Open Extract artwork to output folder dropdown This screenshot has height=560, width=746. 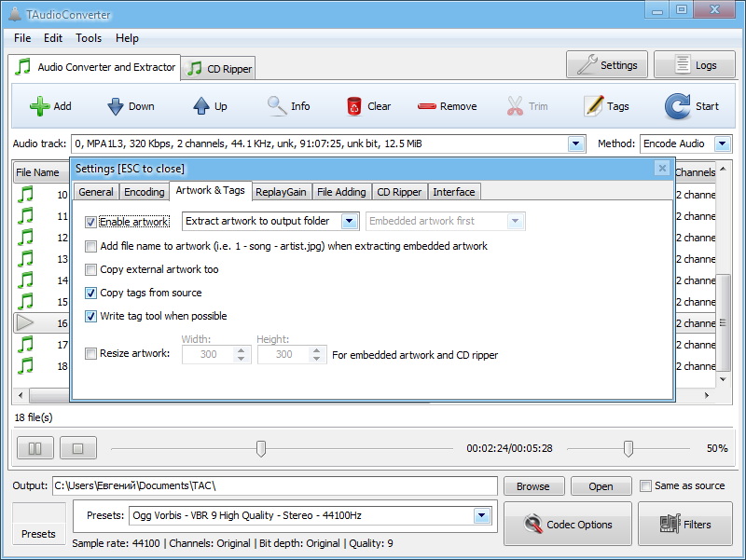(x=350, y=221)
